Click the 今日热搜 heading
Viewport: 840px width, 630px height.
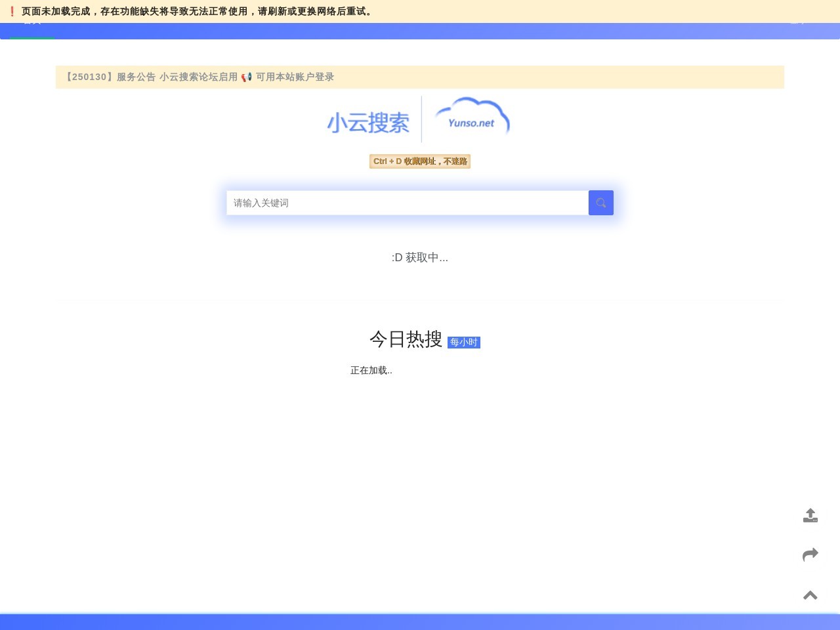406,339
